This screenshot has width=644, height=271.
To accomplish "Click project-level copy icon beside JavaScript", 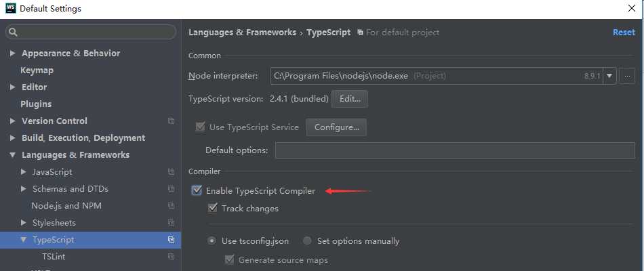I will [172, 172].
